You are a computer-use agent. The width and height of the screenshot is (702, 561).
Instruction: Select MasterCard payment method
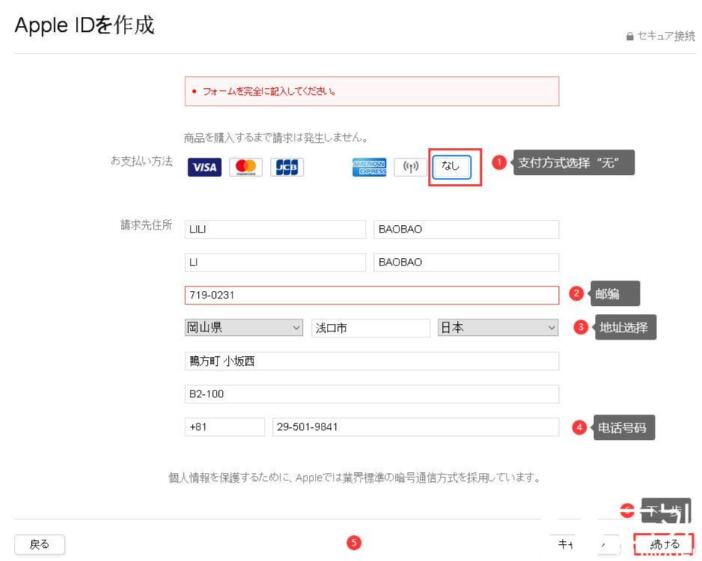pyautogui.click(x=246, y=167)
